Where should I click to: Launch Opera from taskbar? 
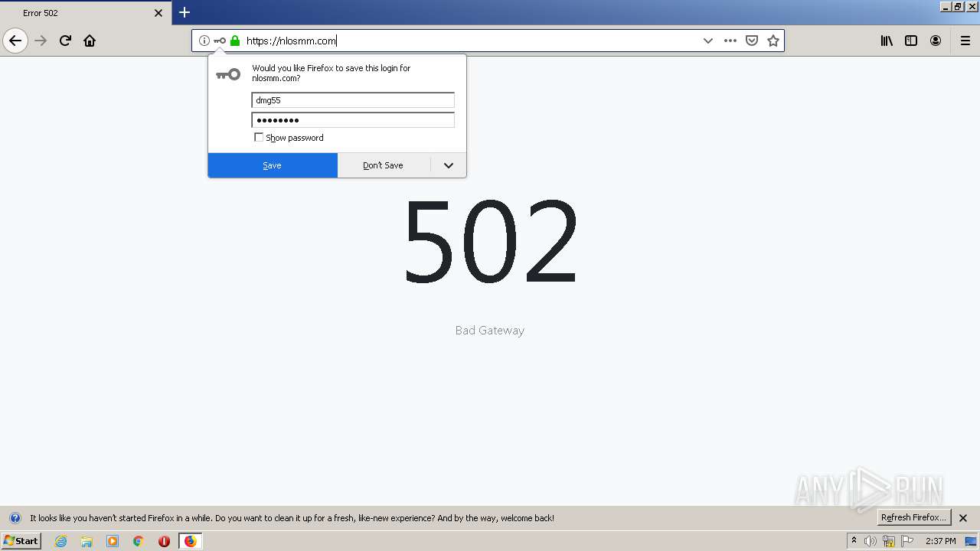[x=164, y=541]
